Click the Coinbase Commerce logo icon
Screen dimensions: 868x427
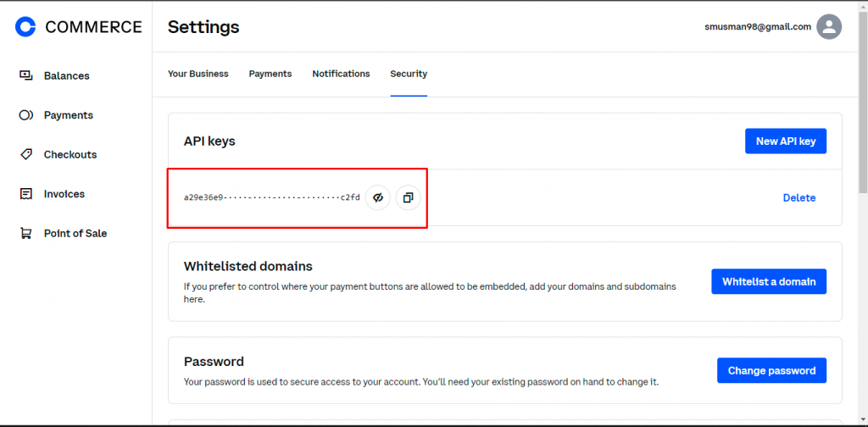tap(26, 27)
